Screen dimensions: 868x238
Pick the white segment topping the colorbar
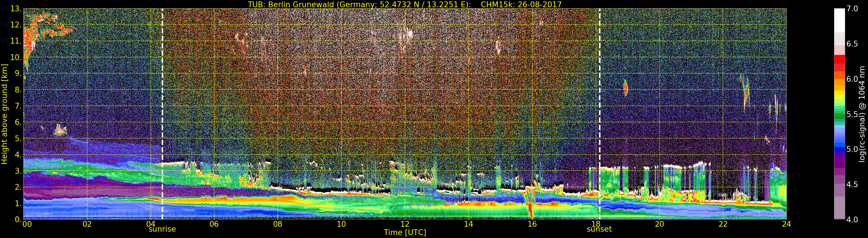point(839,20)
